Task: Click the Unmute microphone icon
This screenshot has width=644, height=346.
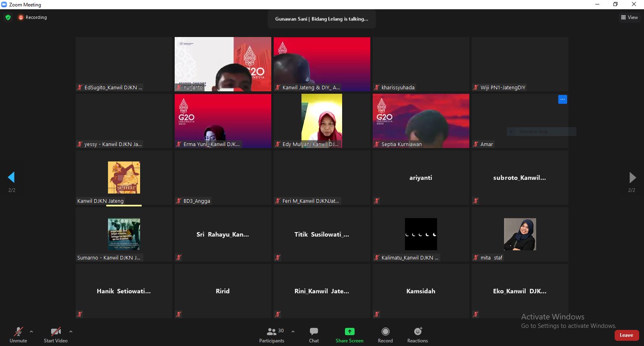Action: (x=18, y=332)
